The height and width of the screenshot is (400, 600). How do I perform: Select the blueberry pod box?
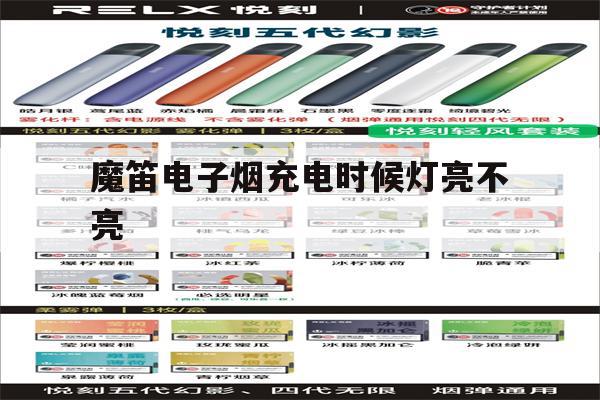pos(96,281)
